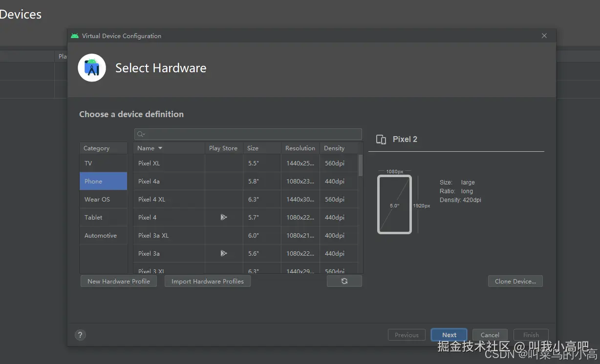Choose the Wear OS category

104,199
